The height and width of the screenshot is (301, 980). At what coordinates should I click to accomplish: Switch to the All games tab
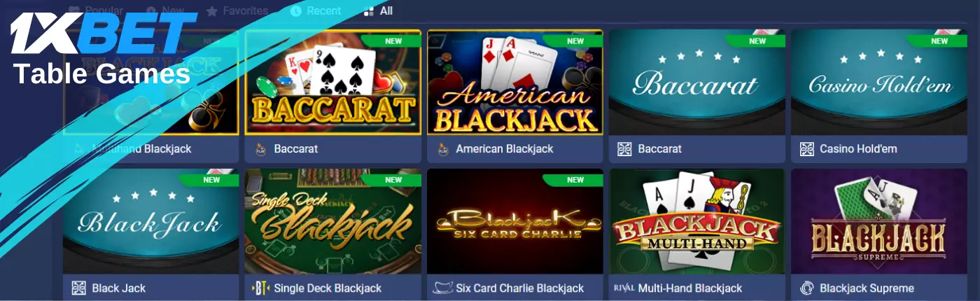[x=379, y=11]
